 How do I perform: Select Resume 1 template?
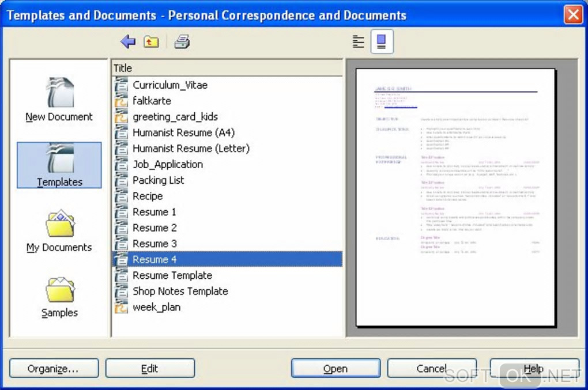[x=227, y=211]
